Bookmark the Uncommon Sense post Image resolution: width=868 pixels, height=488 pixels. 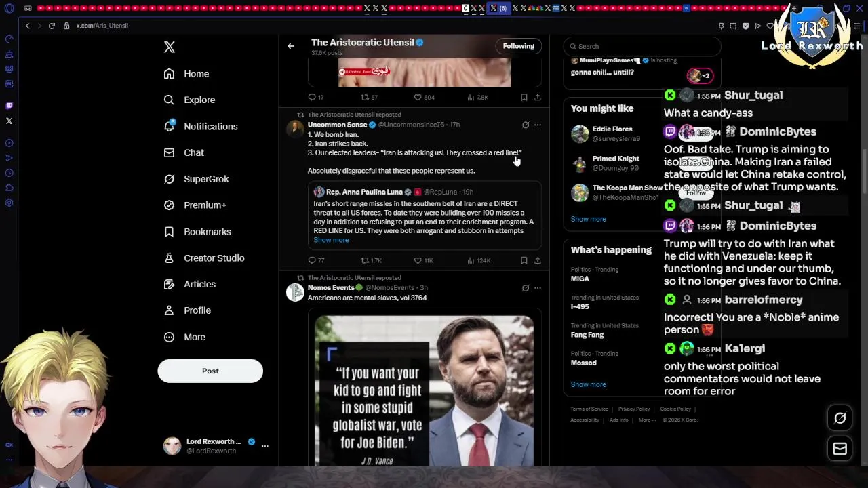[x=524, y=260]
